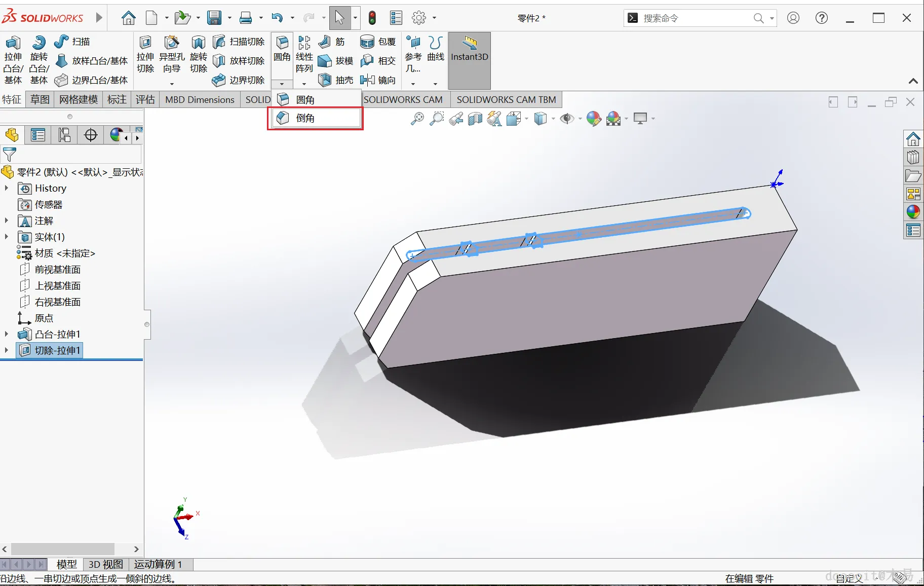Open the 异型孔向导 hole wizard
Viewport: 924px width, 586px height.
172,43
